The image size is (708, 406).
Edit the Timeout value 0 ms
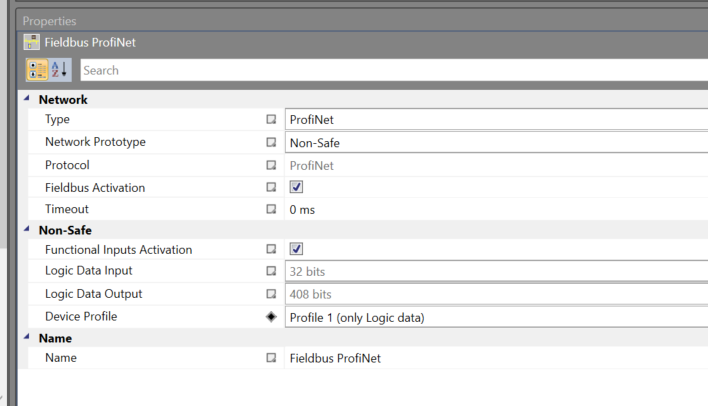pos(302,210)
